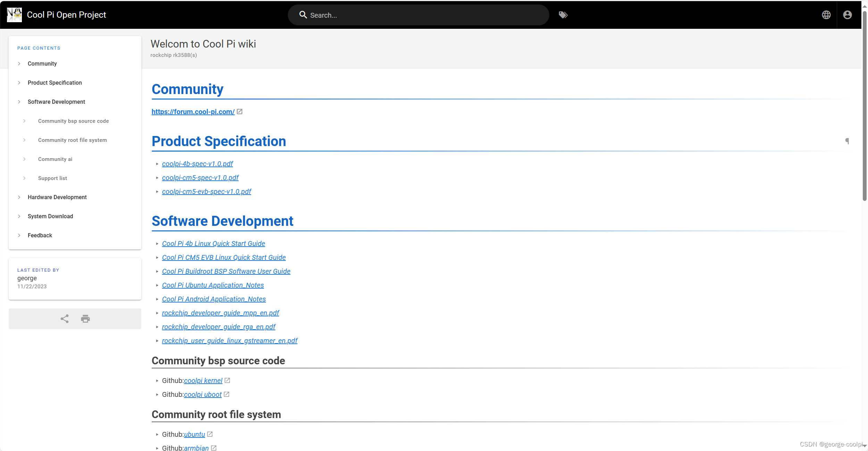
Task: Click the print page icon
Action: coord(85,319)
